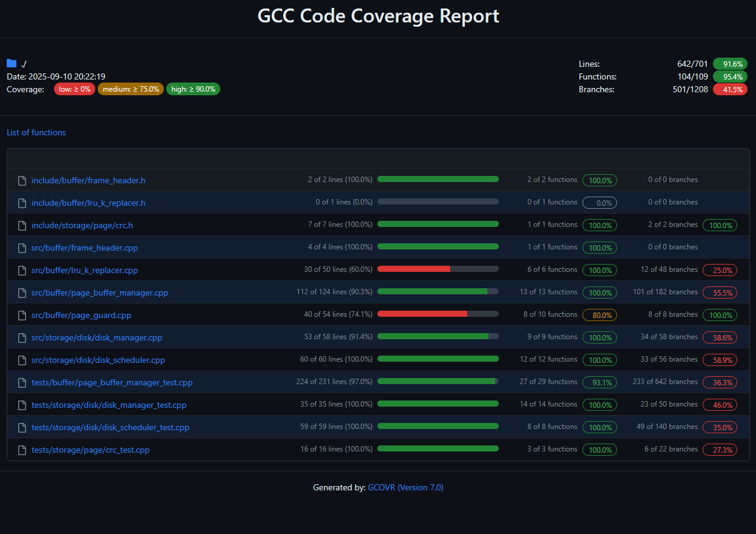The height and width of the screenshot is (534, 756).
Task: Follow the GCOVR (Version 7.0) link
Action: point(405,487)
